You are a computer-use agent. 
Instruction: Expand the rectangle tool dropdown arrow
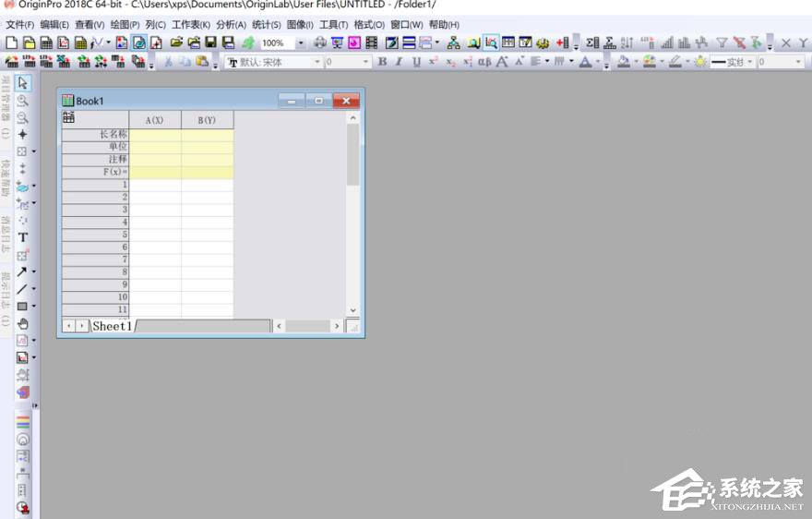[x=33, y=307]
